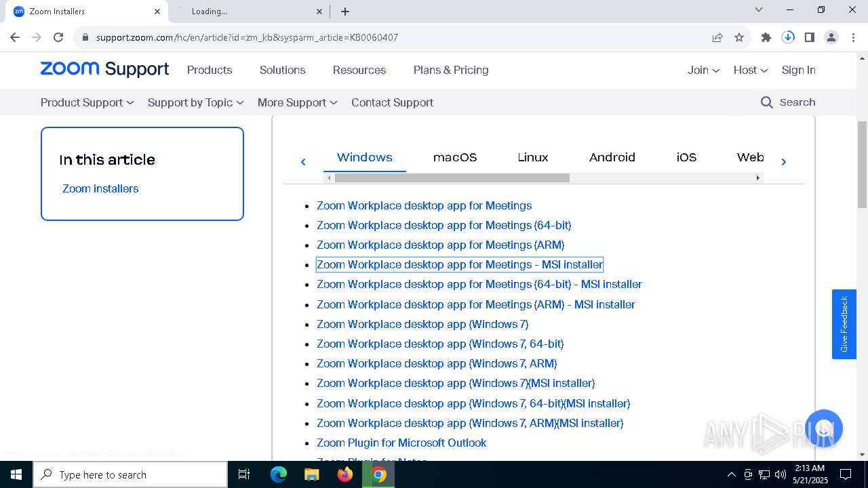This screenshot has height=488, width=868.
Task: Switch to the Android tab
Action: (612, 157)
